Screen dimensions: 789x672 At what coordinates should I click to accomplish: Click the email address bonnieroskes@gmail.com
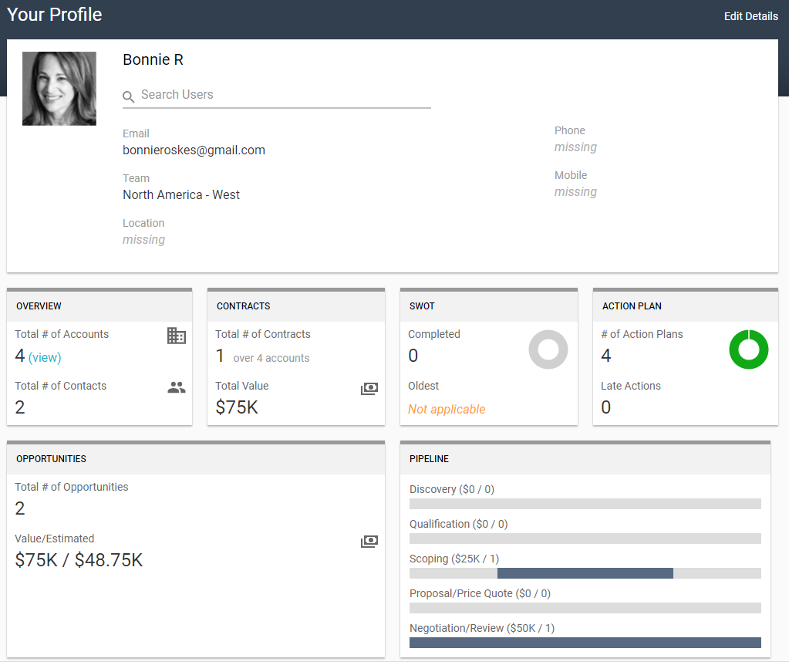[x=194, y=150]
